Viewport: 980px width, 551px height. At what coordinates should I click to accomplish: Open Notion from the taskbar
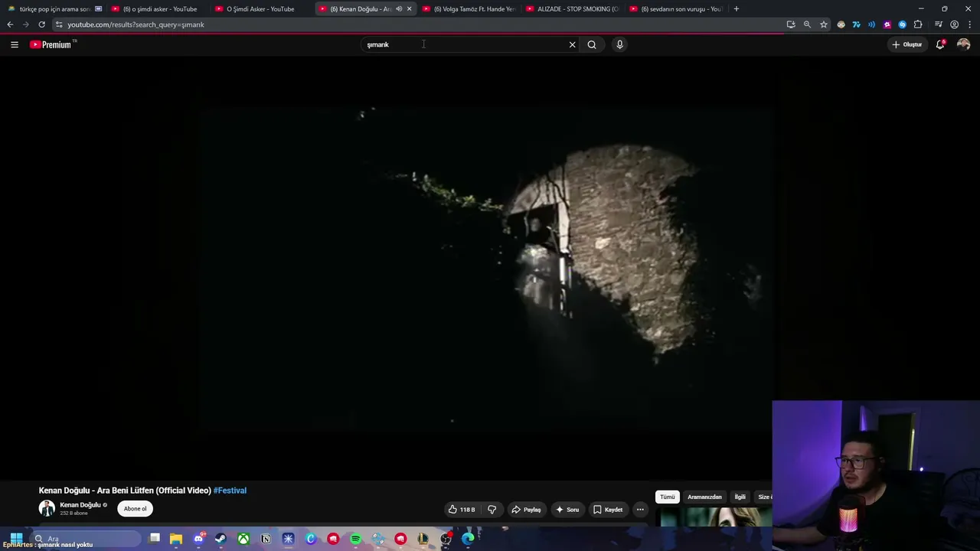[x=266, y=539]
